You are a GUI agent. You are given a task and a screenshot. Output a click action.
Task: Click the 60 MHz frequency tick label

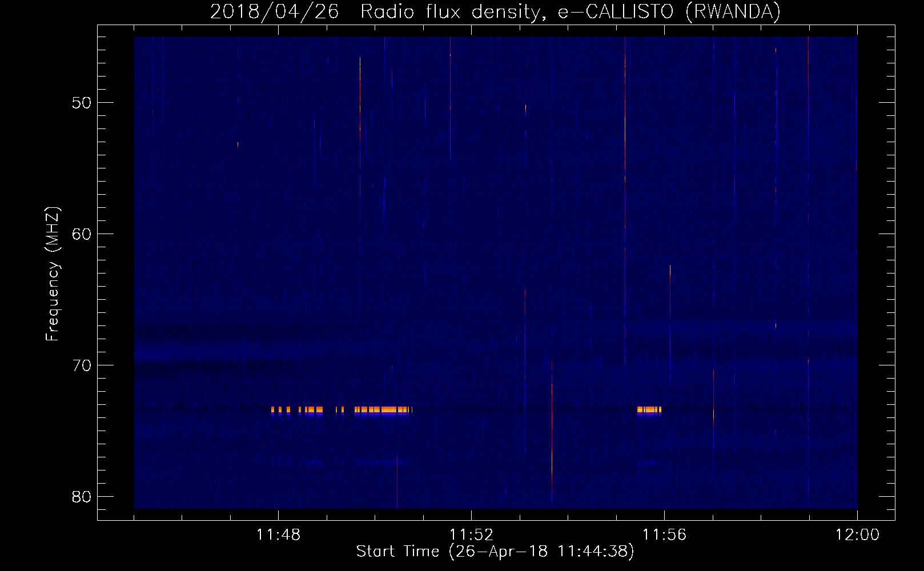82,234
